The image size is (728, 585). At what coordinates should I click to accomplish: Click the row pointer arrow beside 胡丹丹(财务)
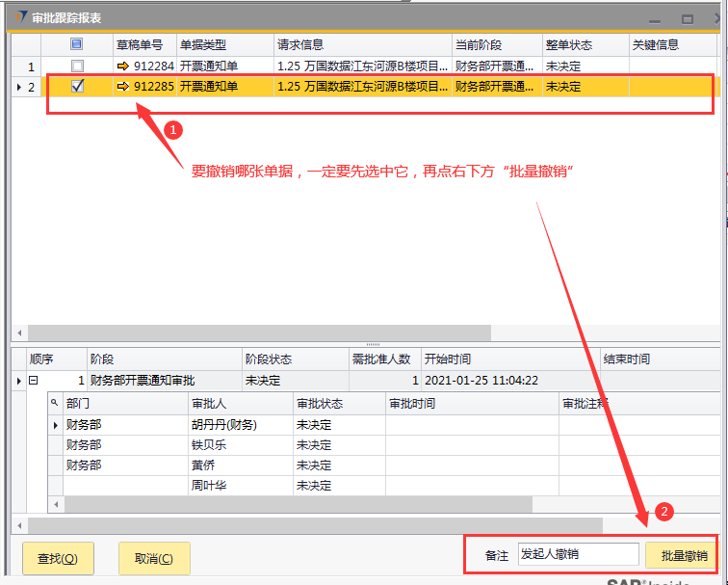click(56, 425)
